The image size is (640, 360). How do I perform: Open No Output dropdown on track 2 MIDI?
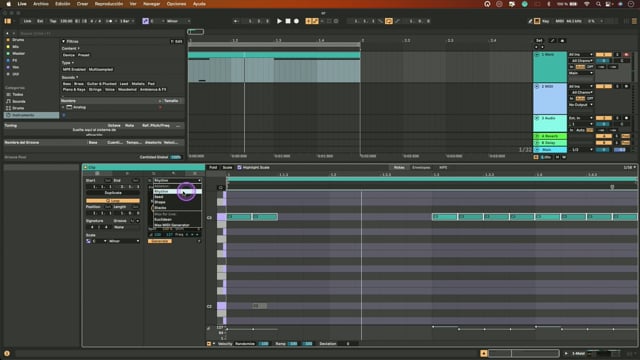[x=580, y=105]
